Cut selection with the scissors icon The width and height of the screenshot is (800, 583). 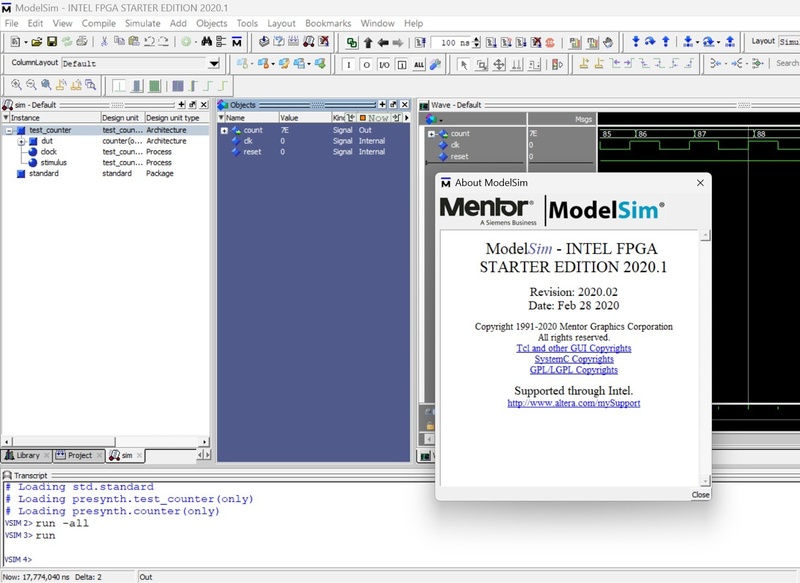104,42
